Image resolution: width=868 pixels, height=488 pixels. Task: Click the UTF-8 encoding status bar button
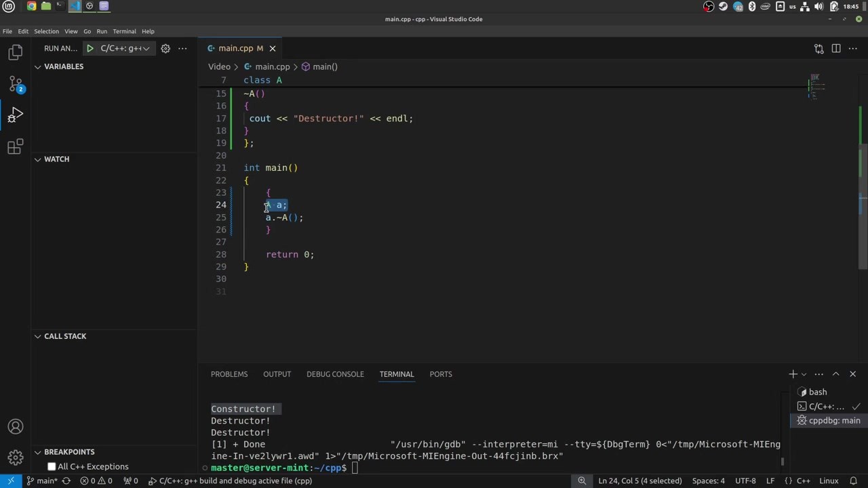point(745,481)
